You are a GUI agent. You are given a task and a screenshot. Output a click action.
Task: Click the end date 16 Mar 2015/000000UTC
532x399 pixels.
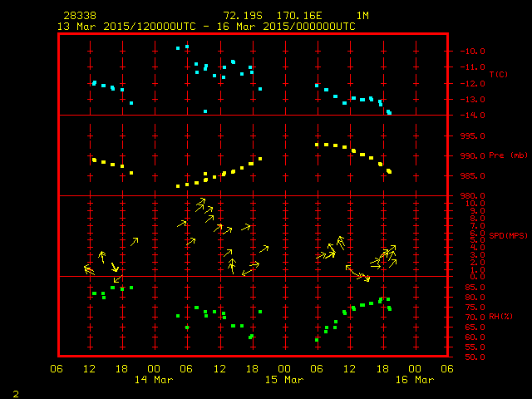[x=291, y=26]
